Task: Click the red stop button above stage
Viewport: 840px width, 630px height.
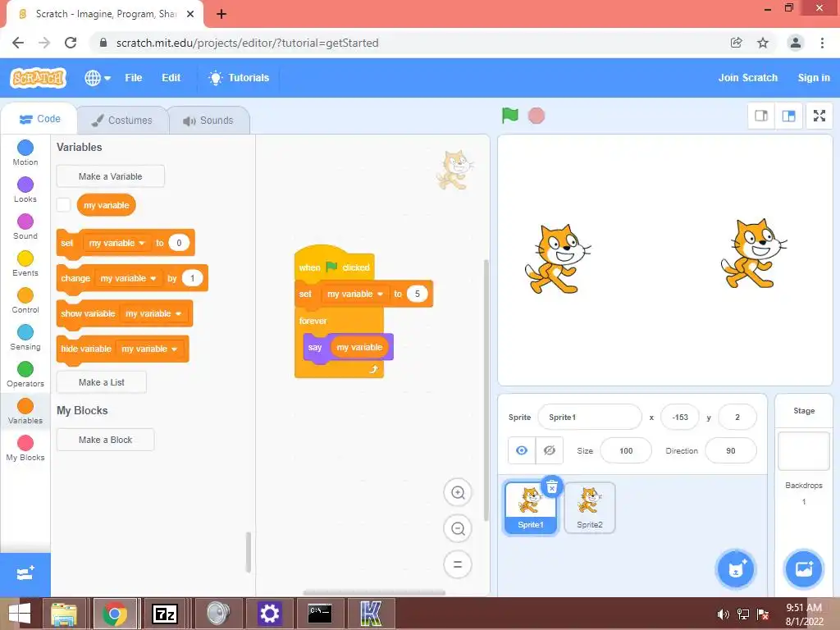Action: click(x=536, y=116)
